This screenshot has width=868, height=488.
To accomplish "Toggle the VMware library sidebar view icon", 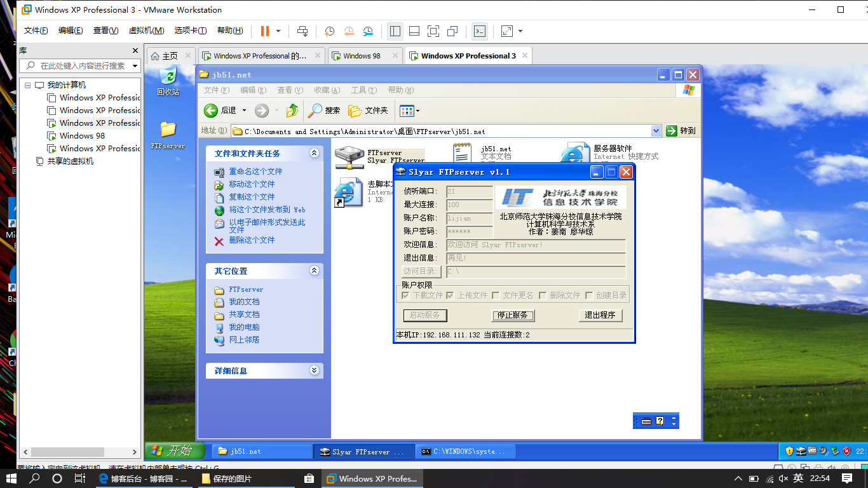I will (395, 31).
